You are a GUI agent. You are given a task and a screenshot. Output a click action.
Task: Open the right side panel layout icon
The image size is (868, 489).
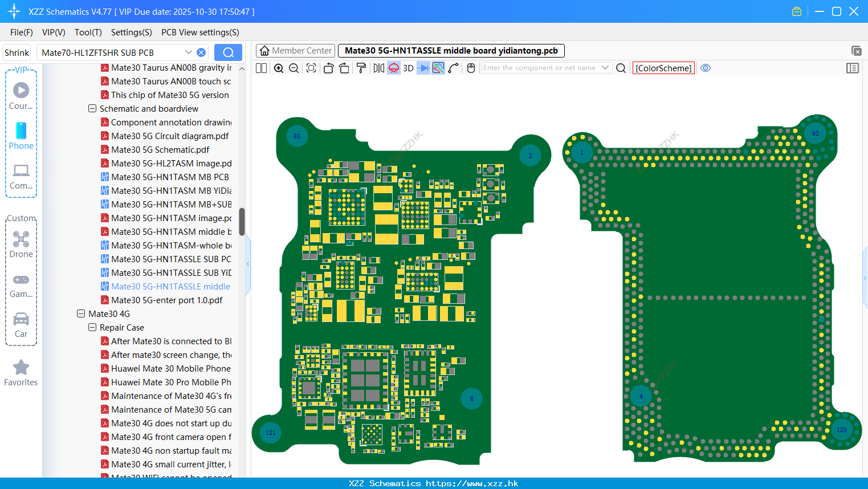click(x=853, y=68)
